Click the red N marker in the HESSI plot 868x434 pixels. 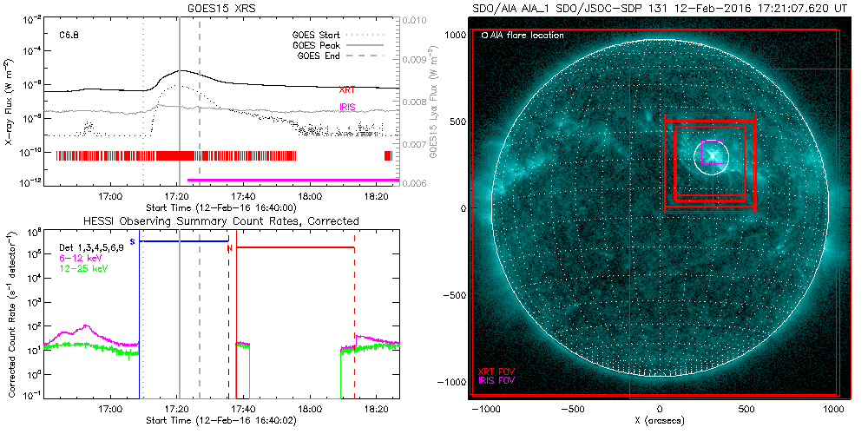coord(229,248)
